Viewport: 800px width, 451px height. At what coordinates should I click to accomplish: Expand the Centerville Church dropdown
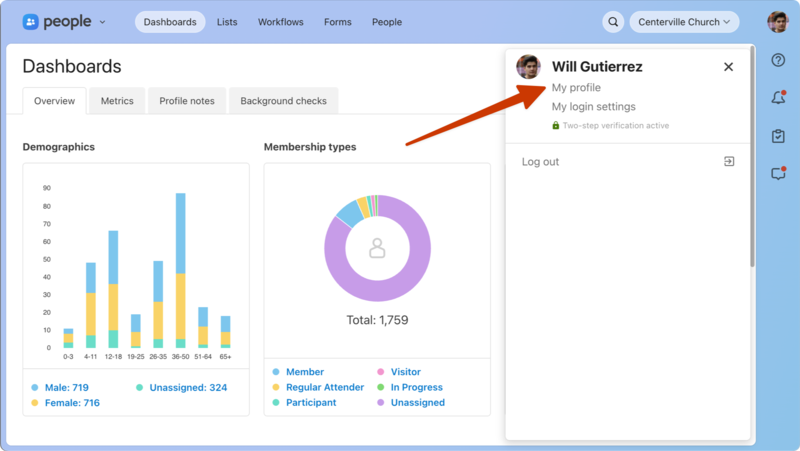pyautogui.click(x=683, y=22)
